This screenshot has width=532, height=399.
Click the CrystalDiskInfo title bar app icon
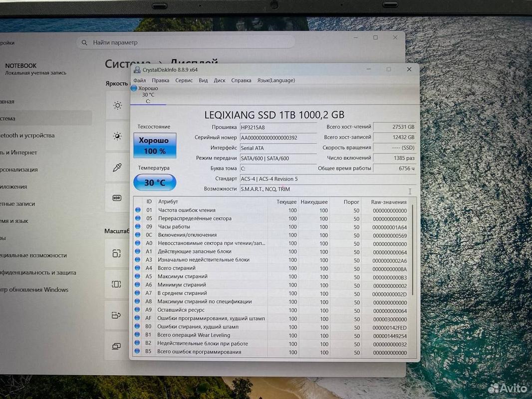pyautogui.click(x=137, y=70)
